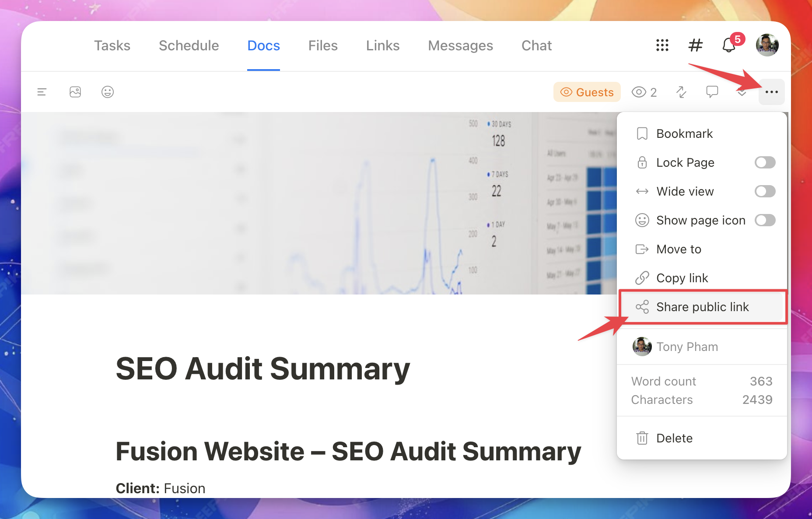Choose Copy link in the menu
Viewport: 812px width, 519px height.
[702, 278]
